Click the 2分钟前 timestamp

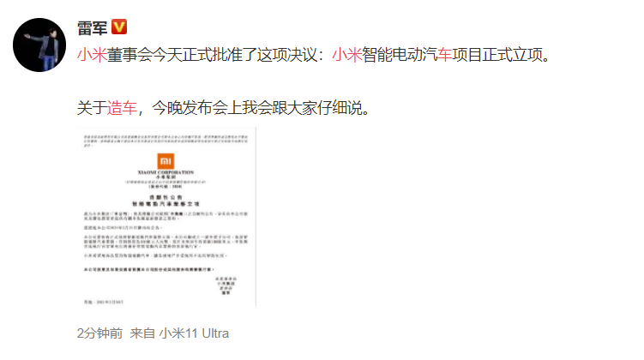pyautogui.click(x=99, y=333)
